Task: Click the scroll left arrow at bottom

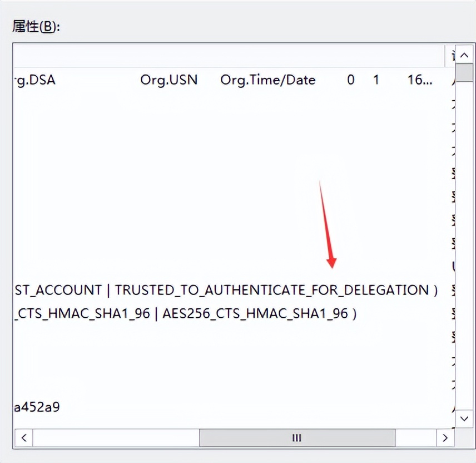Action: click(24, 438)
